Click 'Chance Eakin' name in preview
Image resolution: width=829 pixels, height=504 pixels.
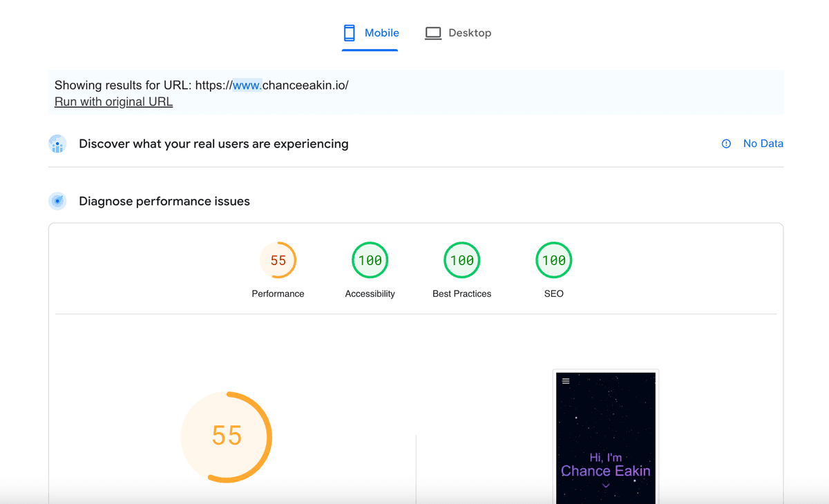(606, 471)
